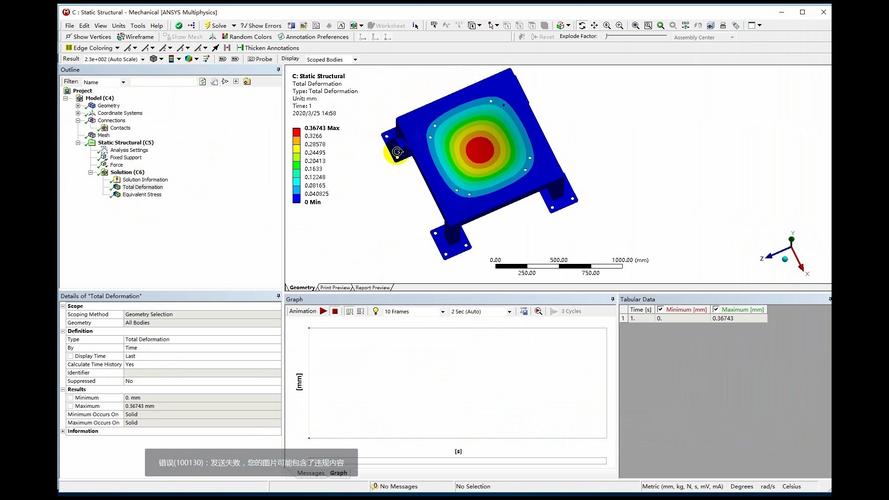Open the Units menu
The width and height of the screenshot is (889, 500).
click(118, 26)
